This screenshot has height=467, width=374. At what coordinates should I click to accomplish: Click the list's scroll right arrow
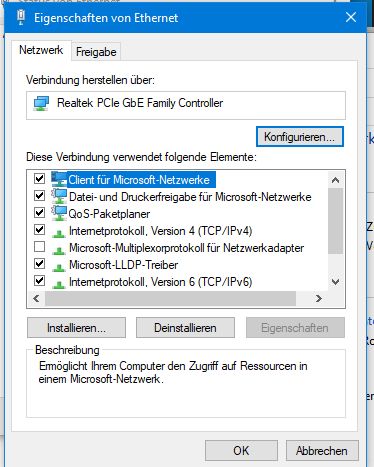319,298
